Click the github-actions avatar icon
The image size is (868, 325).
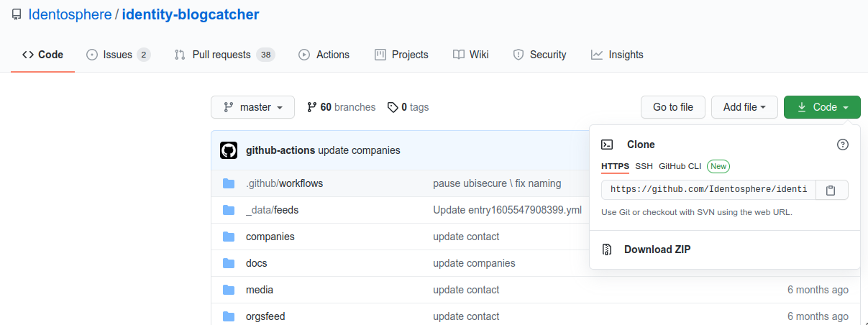pos(229,150)
